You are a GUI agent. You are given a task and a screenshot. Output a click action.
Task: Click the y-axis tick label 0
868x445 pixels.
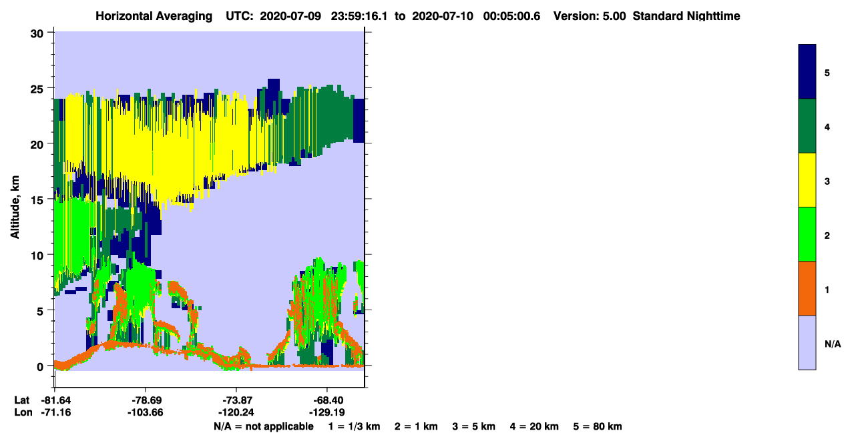(41, 366)
